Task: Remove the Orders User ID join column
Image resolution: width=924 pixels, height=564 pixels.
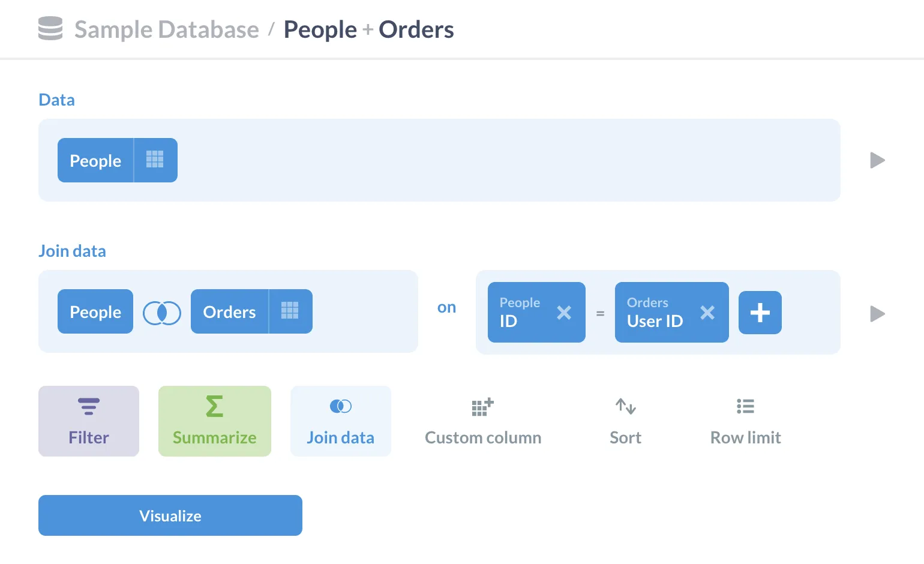Action: tap(707, 312)
